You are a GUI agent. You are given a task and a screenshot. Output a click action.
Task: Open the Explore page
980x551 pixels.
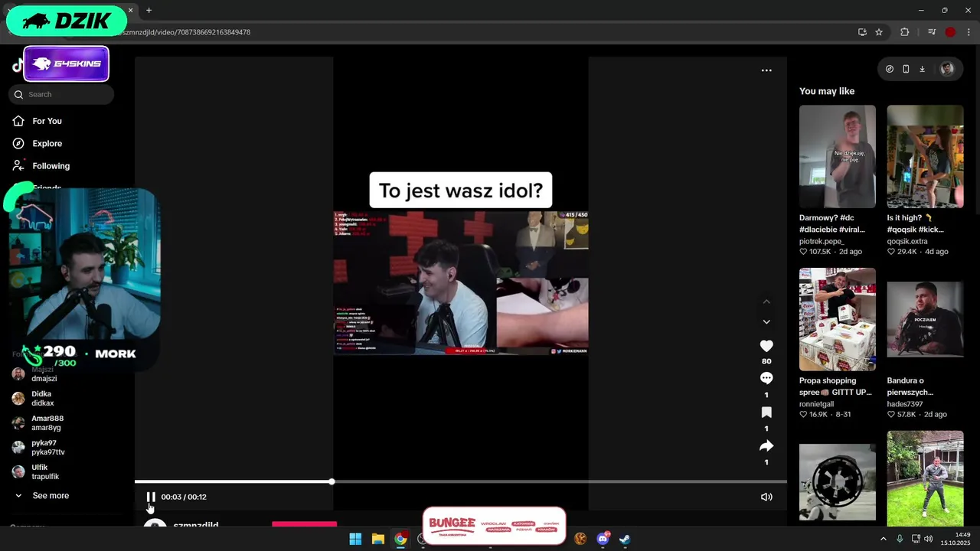click(47, 143)
